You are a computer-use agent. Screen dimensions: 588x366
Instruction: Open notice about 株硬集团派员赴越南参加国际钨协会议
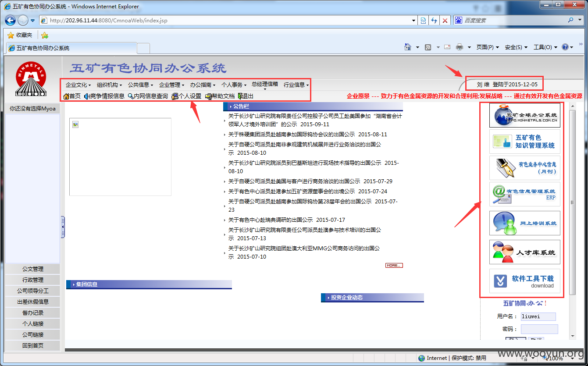308,135
